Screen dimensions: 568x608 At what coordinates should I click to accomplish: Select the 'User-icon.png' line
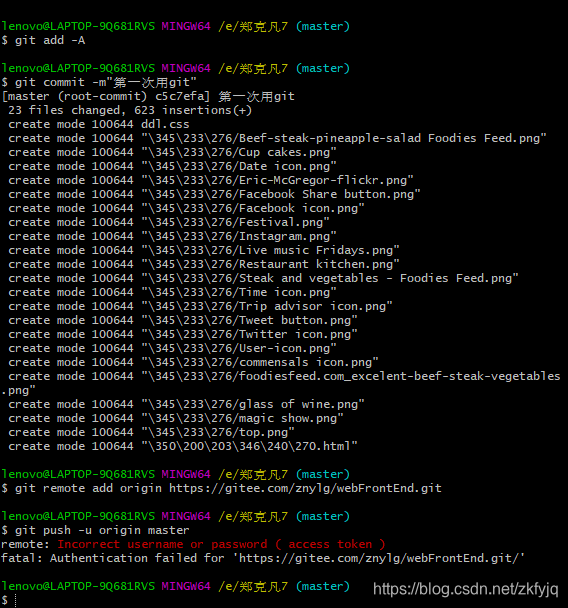[x=172, y=347]
